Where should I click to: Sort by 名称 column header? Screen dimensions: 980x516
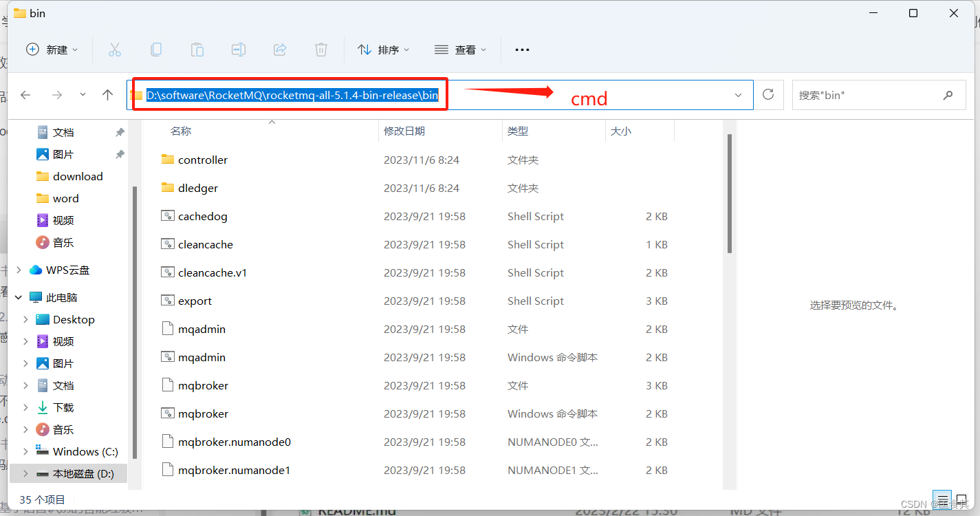pyautogui.click(x=181, y=131)
